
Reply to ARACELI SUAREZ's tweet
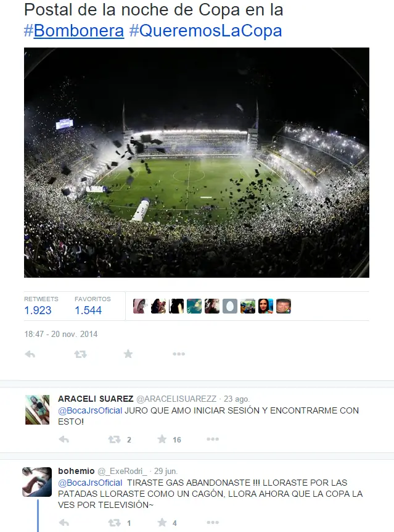(x=64, y=439)
